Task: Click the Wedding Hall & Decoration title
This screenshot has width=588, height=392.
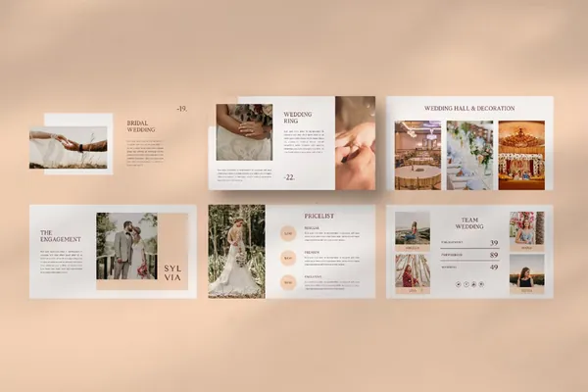Action: point(468,109)
